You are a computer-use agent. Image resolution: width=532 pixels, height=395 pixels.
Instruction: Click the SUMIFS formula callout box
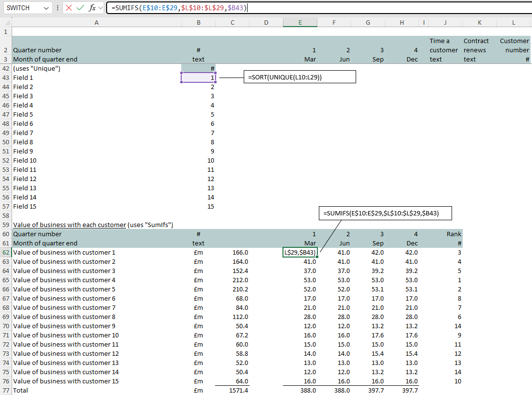(x=385, y=213)
